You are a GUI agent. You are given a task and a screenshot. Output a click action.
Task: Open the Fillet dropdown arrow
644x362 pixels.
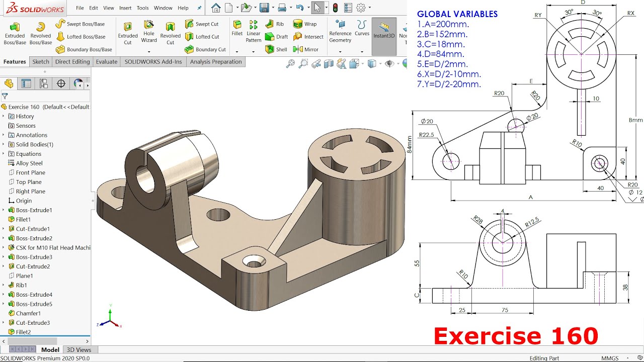point(237,51)
